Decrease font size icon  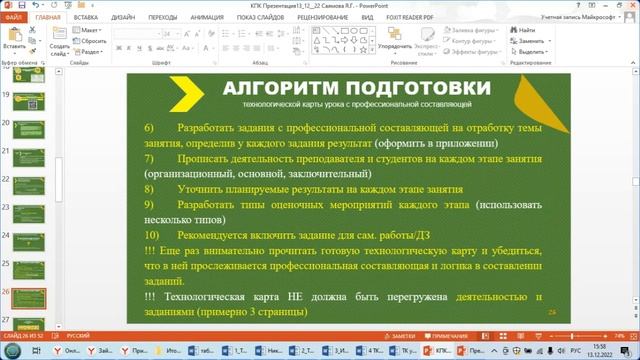(197, 34)
